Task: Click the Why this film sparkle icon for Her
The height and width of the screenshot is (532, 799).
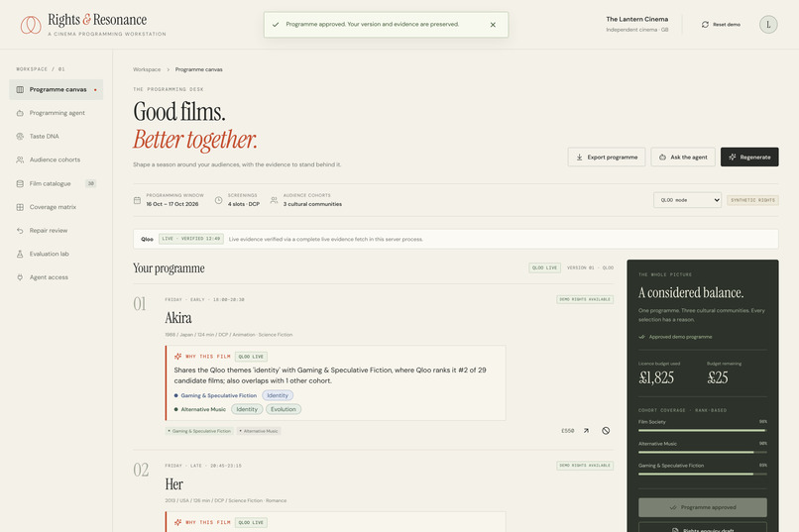Action: coord(177,522)
